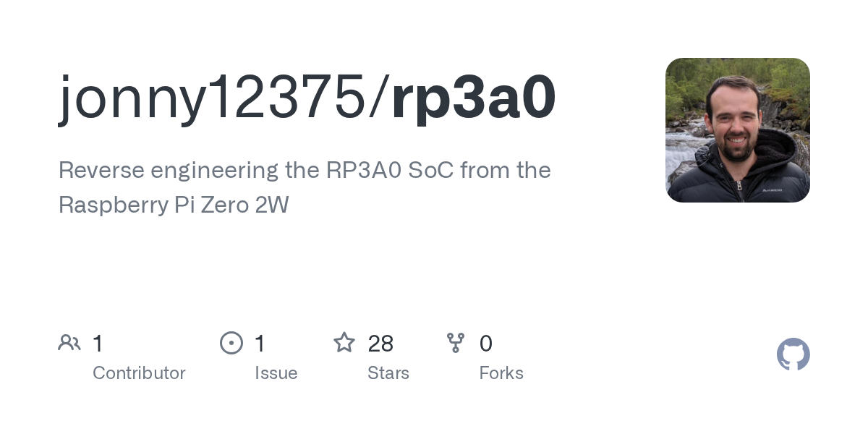
Task: Click the fork icon
Action: (456, 343)
